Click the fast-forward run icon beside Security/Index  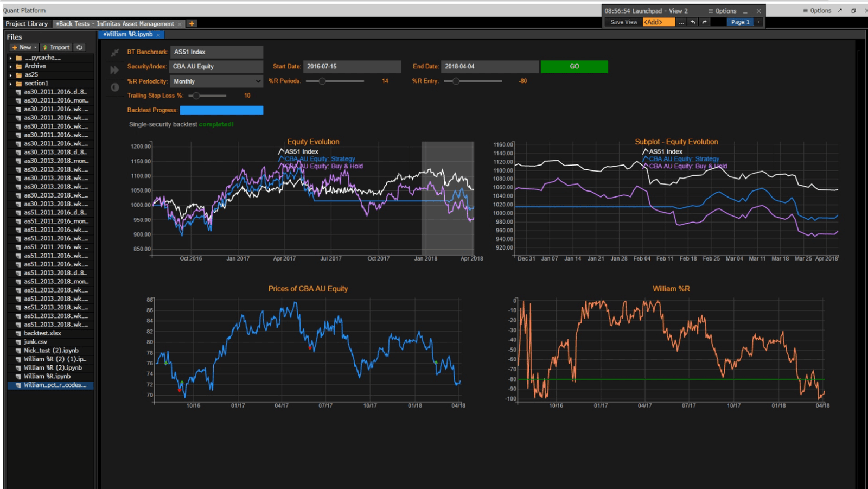(x=114, y=70)
